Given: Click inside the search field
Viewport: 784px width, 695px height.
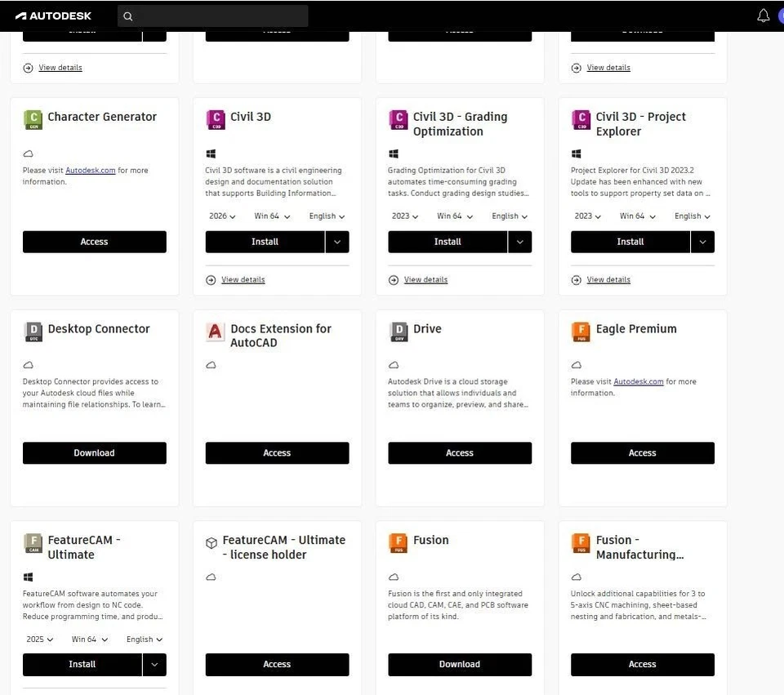Looking at the screenshot, I should [212, 16].
